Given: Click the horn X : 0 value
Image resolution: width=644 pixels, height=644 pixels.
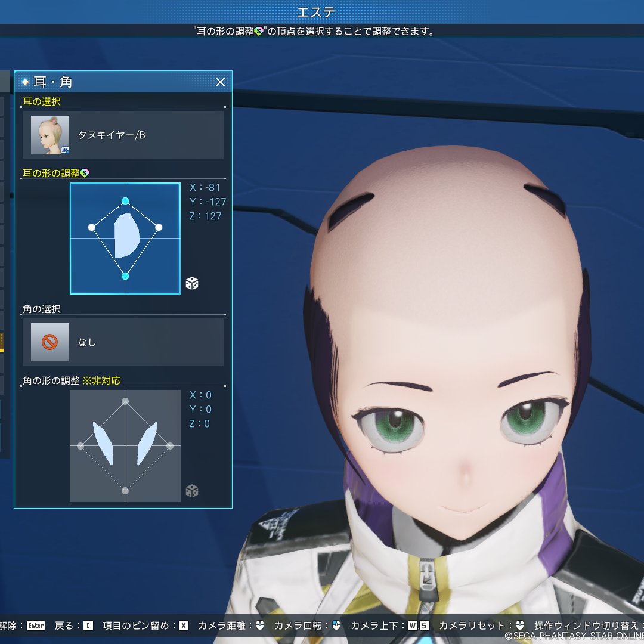Looking at the screenshot, I should [200, 395].
